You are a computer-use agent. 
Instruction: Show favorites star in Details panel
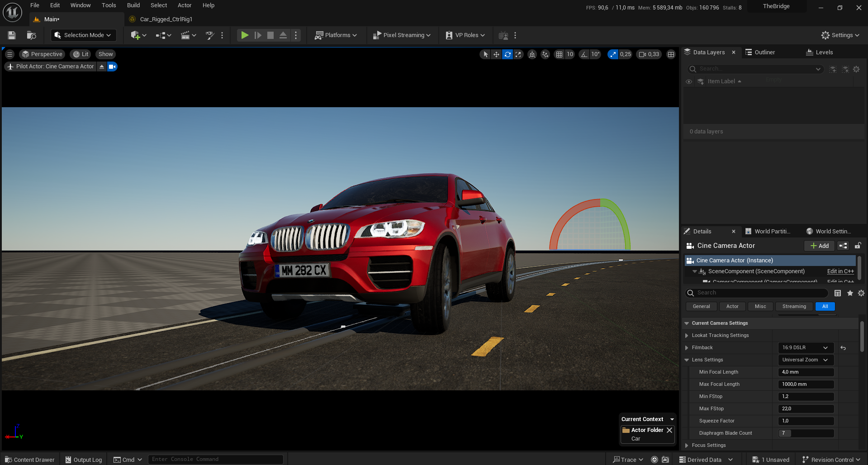[x=850, y=293]
